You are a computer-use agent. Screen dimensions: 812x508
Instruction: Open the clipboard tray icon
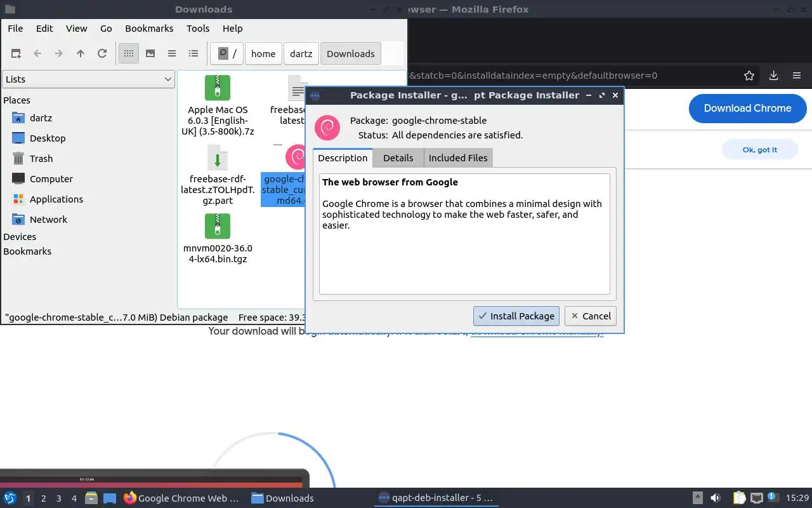(x=739, y=498)
